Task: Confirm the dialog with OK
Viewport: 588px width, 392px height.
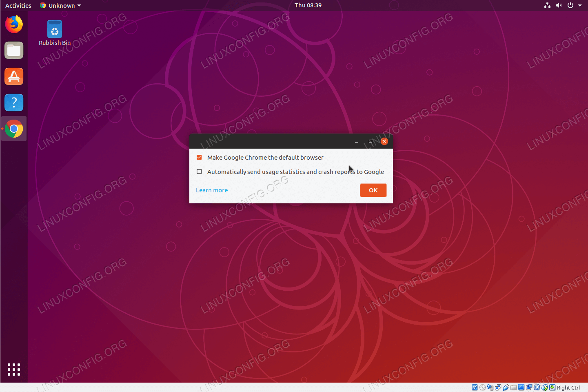Action: [373, 190]
